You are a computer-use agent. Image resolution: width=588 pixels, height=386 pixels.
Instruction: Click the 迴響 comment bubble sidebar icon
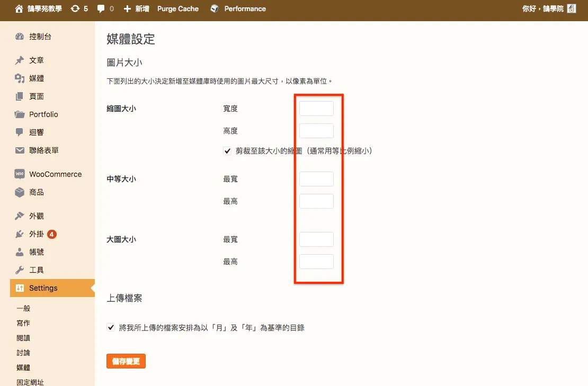[20, 132]
